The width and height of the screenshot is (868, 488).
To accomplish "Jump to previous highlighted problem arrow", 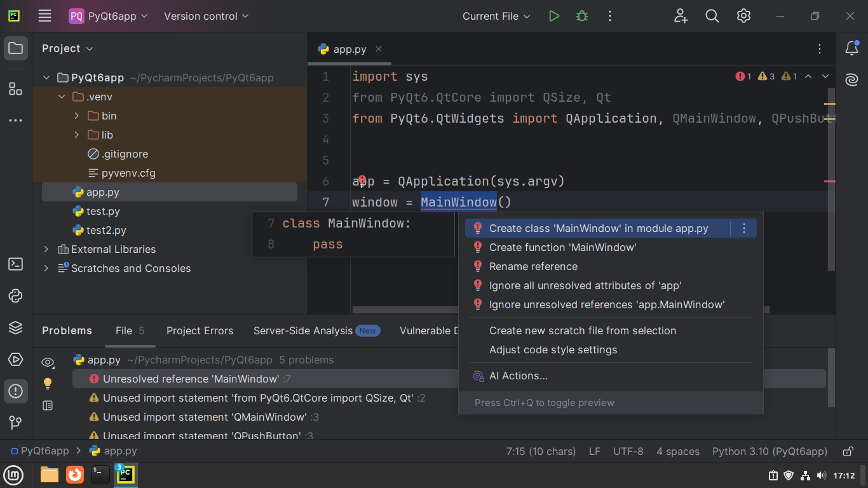I will (x=808, y=76).
